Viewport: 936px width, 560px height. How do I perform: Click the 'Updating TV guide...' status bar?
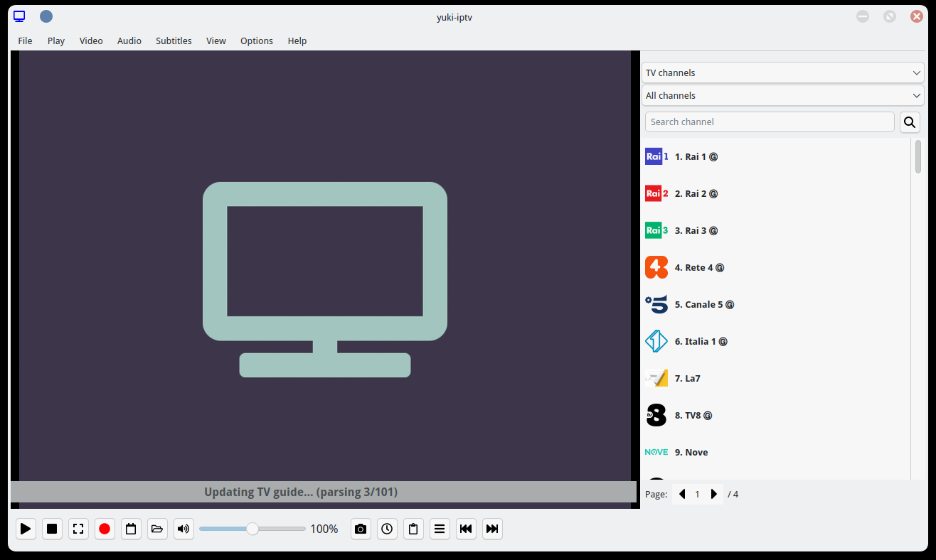tap(324, 492)
